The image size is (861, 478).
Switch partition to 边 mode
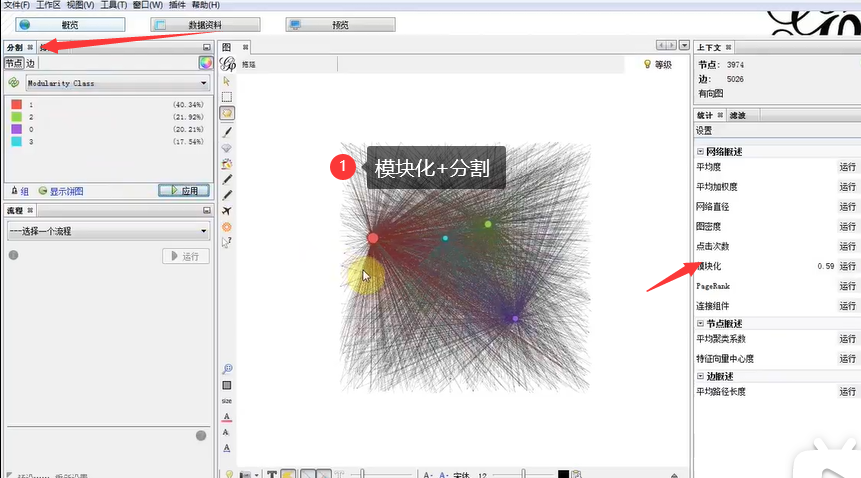[30, 63]
